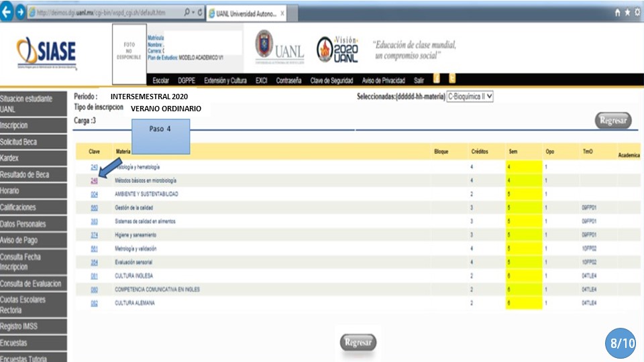The image size is (644, 362).
Task: Click the Twitter icon in the black menu bar
Action: tap(451, 78)
